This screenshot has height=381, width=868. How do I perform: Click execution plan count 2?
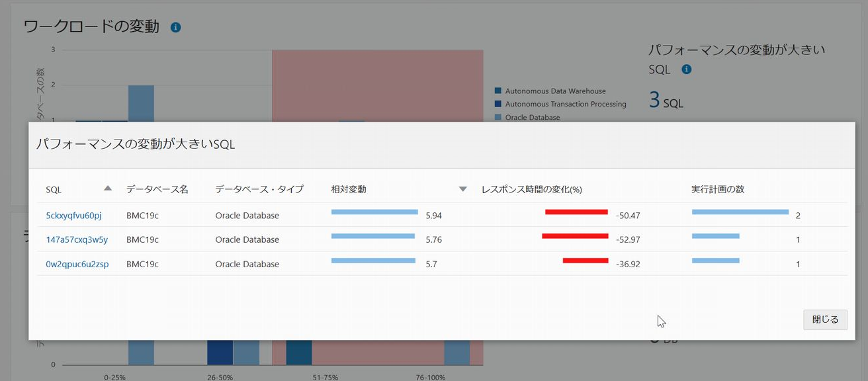(x=799, y=216)
